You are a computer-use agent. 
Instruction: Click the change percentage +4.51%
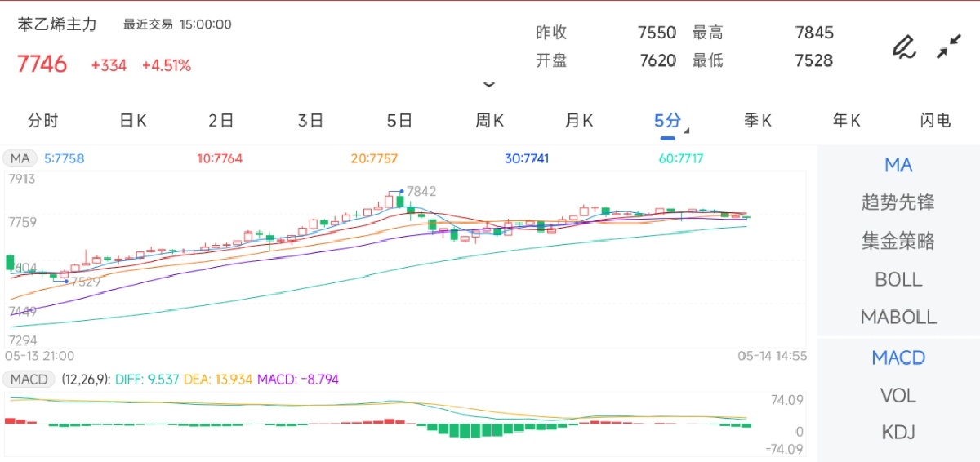click(x=167, y=65)
